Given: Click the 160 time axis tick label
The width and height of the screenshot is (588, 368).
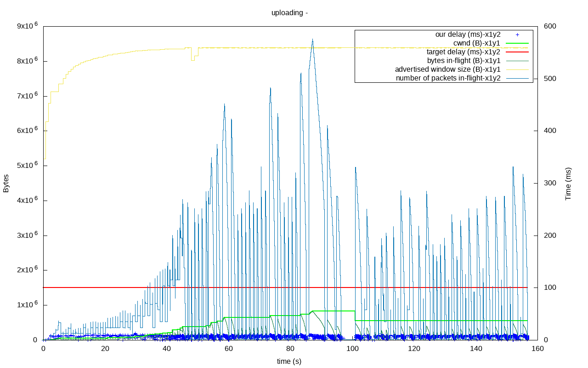Looking at the screenshot, I should tap(537, 349).
